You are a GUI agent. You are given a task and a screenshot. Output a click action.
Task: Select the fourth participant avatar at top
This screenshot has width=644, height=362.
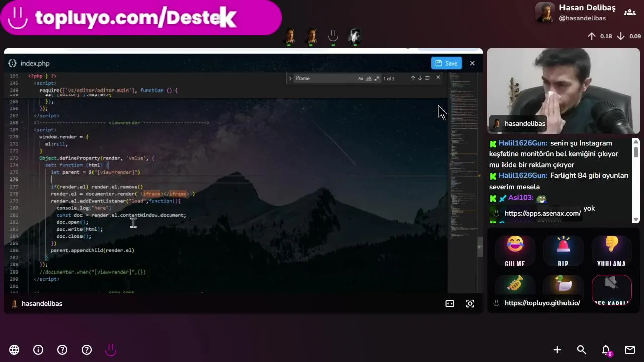(x=355, y=36)
